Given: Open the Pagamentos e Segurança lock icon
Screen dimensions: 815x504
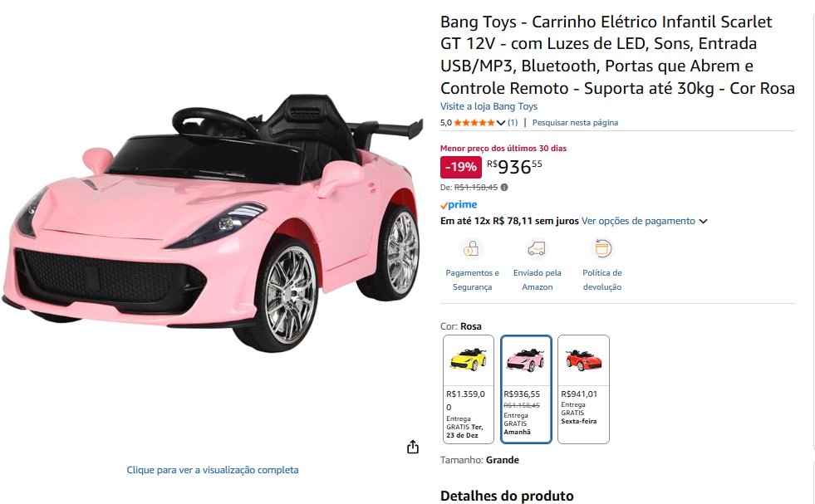Looking at the screenshot, I should click(x=471, y=249).
